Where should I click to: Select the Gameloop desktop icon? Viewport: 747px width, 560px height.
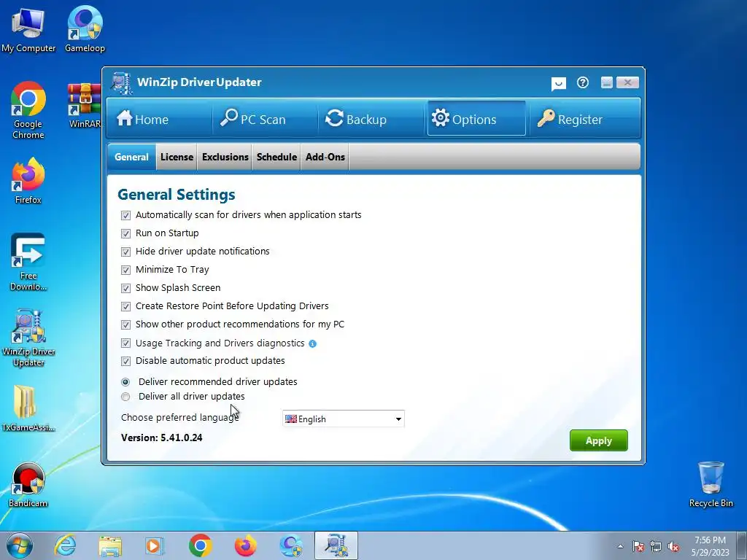point(85,29)
